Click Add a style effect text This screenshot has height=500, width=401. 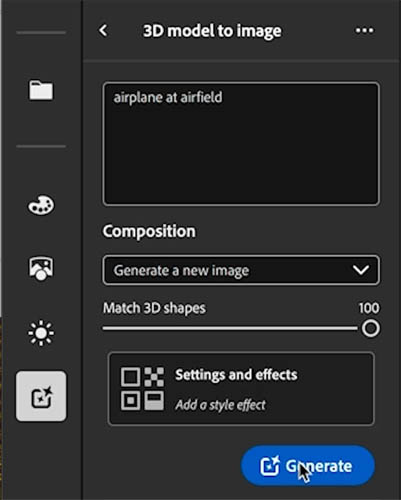tap(220, 405)
